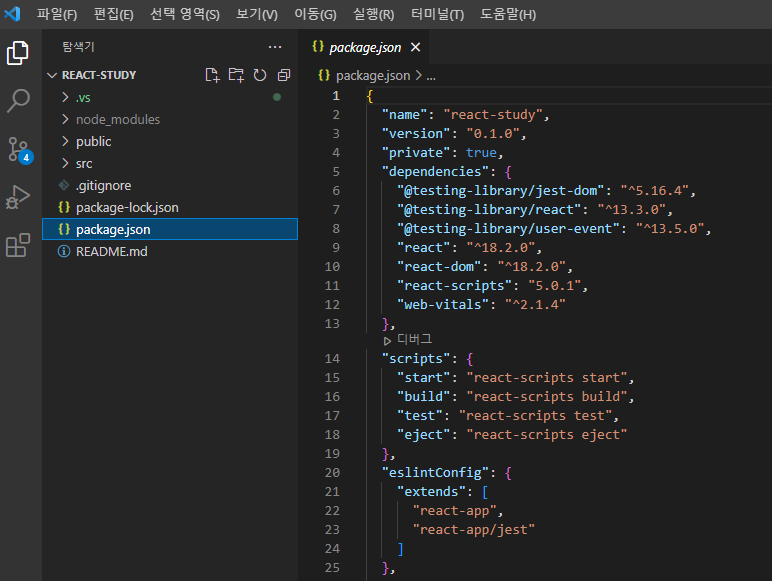Expand the src folder
Image resolution: width=772 pixels, height=581 pixels.
click(x=65, y=163)
